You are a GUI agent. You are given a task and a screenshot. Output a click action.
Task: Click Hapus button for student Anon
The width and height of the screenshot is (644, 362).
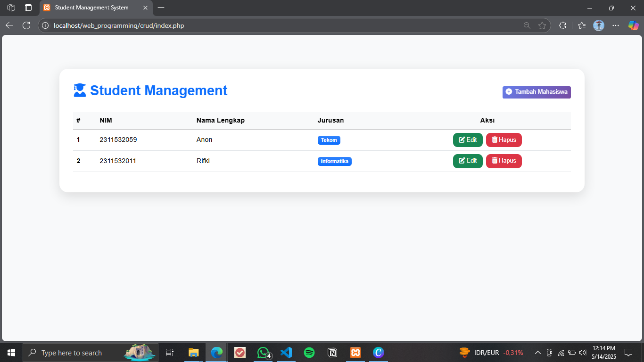504,140
